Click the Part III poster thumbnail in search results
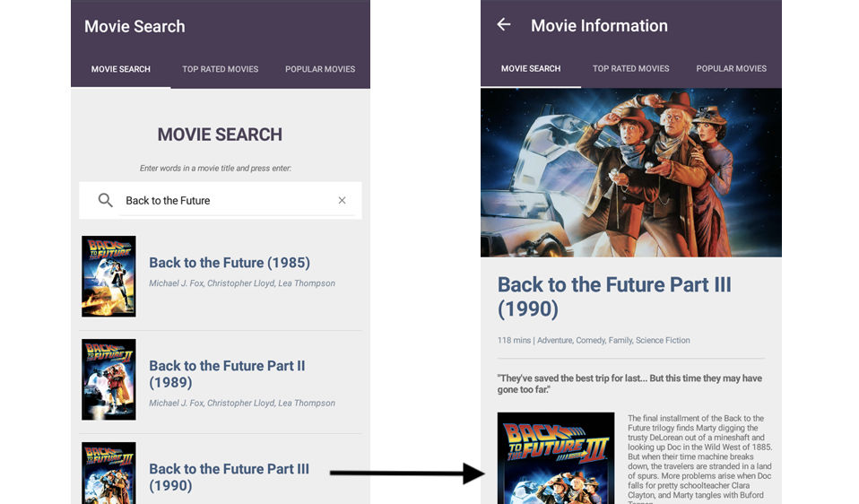 [108, 473]
